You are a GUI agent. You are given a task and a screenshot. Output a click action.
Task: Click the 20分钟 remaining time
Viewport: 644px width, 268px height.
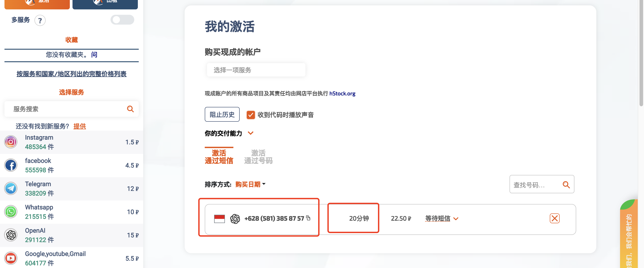[359, 219]
